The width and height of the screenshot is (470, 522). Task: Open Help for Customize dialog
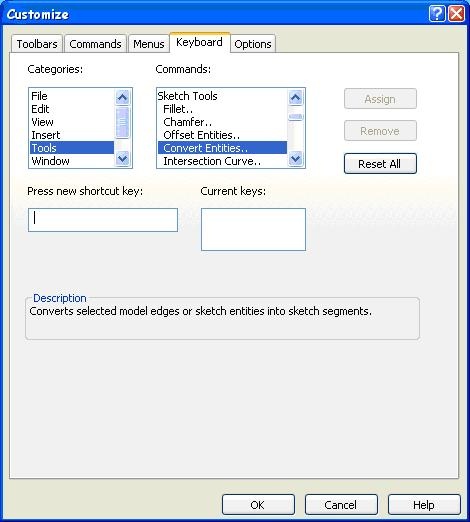(424, 505)
